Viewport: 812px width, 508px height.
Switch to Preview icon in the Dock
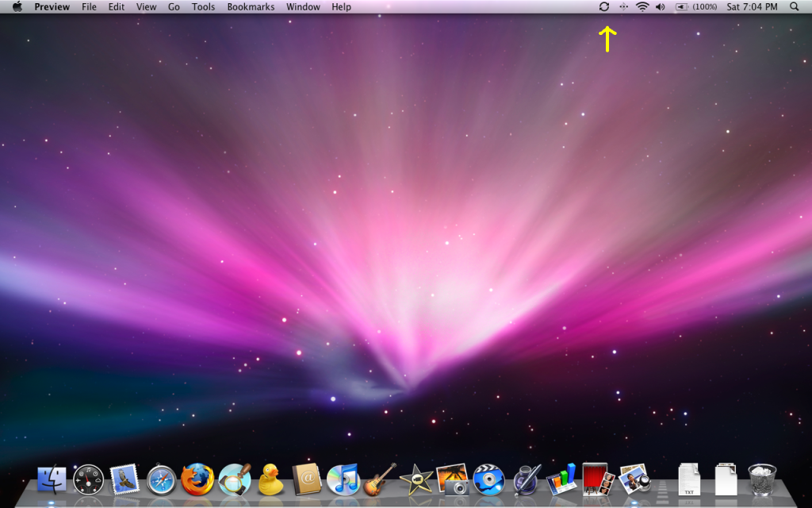[x=634, y=479]
